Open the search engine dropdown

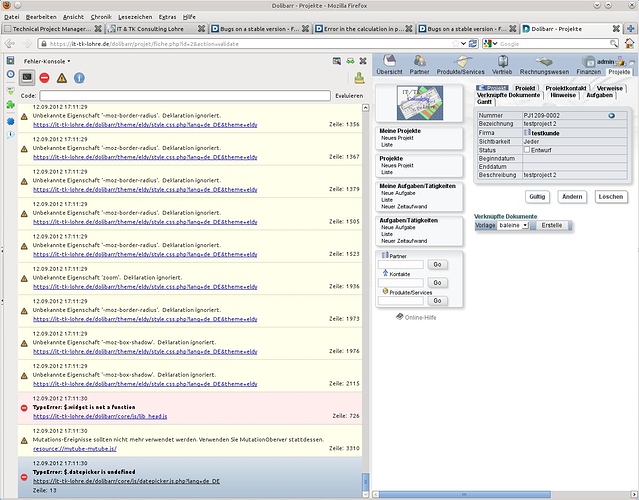coord(490,43)
